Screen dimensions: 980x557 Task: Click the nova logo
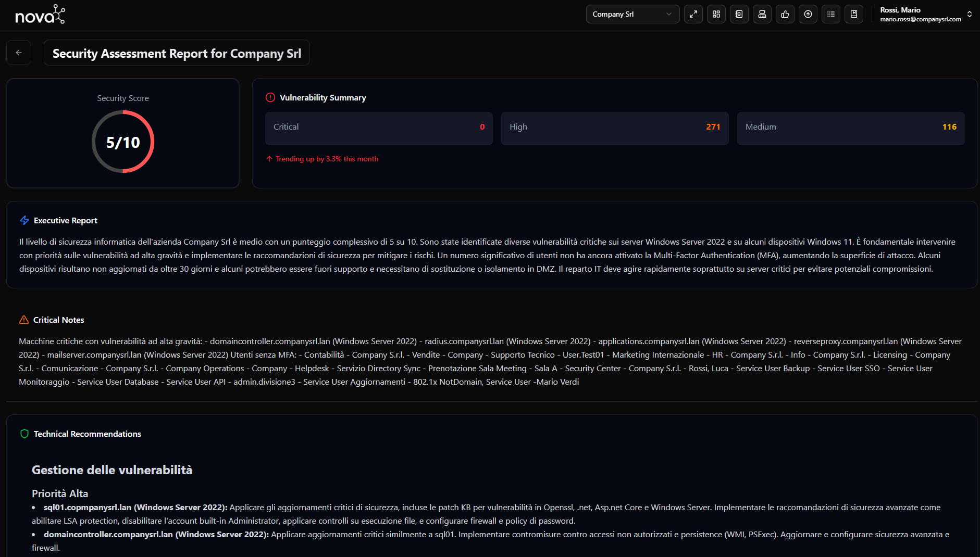[x=40, y=15]
